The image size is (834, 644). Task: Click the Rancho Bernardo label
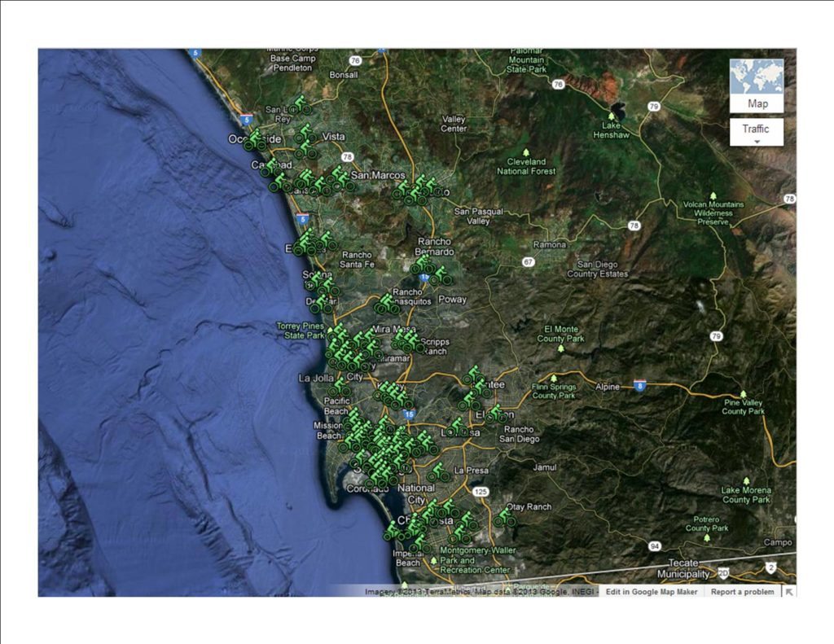coord(434,246)
